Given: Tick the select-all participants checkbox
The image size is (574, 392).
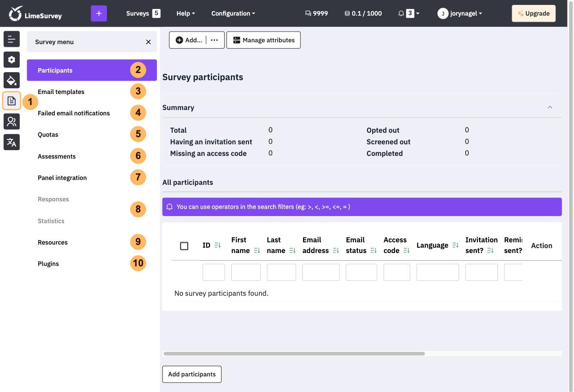Looking at the screenshot, I should point(184,246).
